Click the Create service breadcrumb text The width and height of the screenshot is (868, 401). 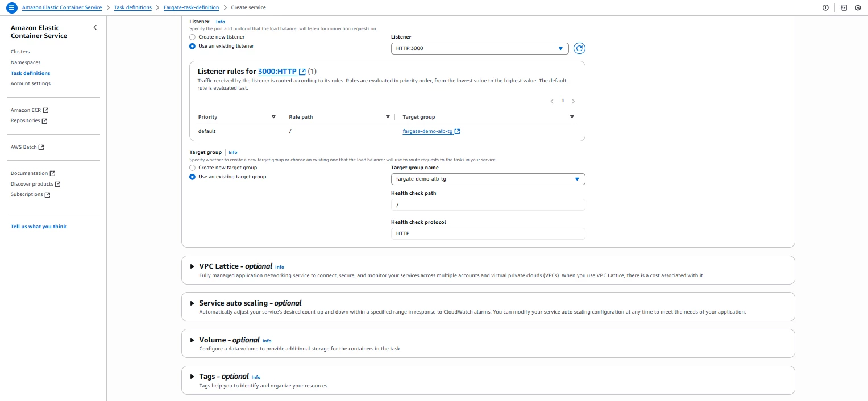pos(249,7)
